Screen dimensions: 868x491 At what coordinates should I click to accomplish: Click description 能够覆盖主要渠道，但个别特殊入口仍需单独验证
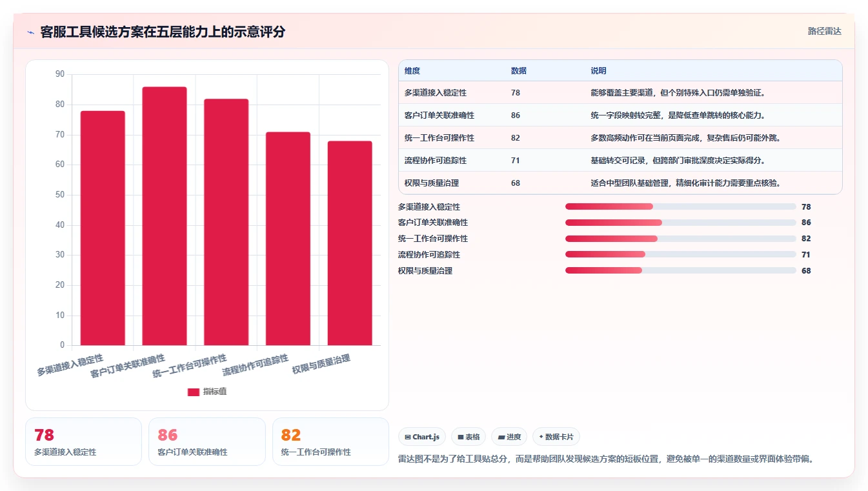click(x=678, y=93)
